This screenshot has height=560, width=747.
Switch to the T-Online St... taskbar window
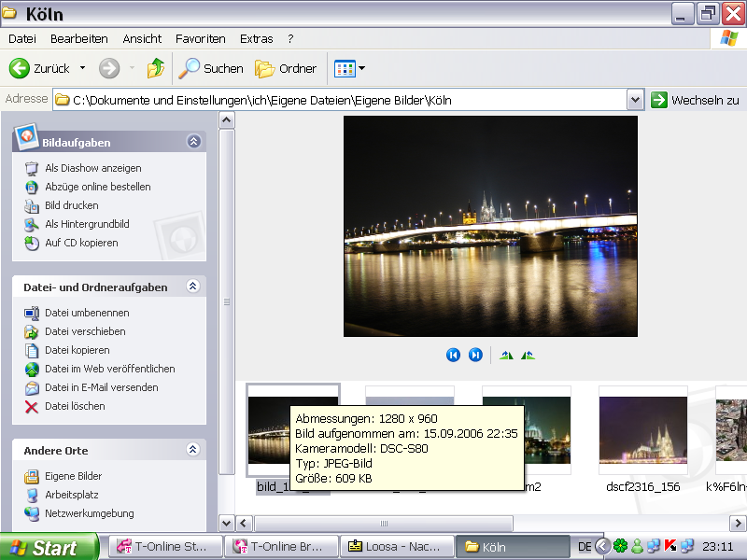click(x=166, y=547)
